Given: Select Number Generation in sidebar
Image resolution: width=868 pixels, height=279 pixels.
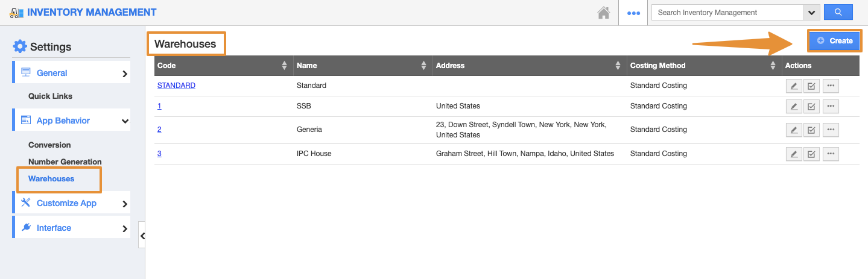Looking at the screenshot, I should point(65,162).
